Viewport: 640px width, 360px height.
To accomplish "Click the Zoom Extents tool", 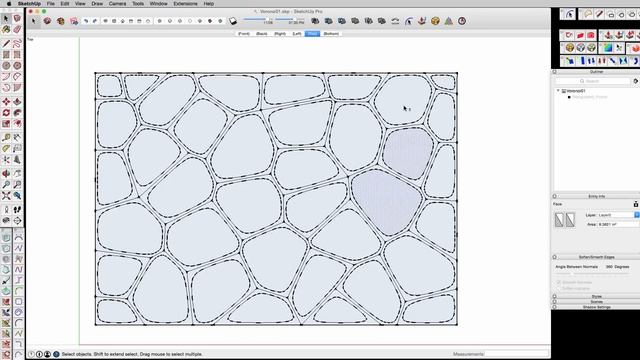I will (x=6, y=196).
